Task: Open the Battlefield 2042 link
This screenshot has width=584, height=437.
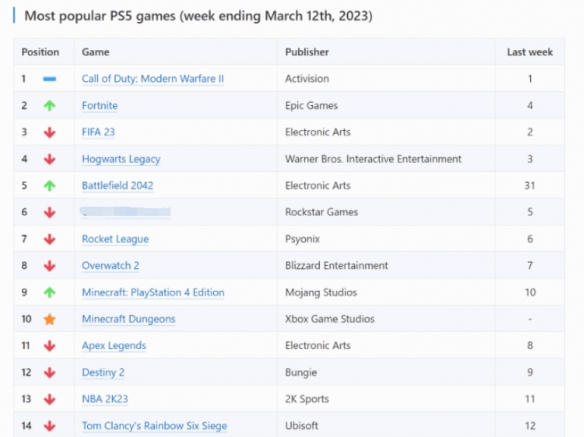Action: [x=117, y=186]
